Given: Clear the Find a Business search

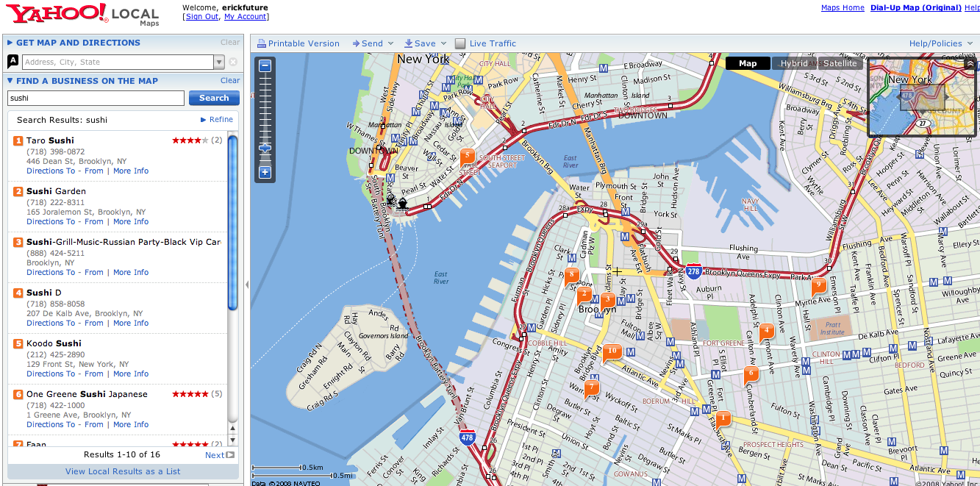Looking at the screenshot, I should (x=230, y=81).
